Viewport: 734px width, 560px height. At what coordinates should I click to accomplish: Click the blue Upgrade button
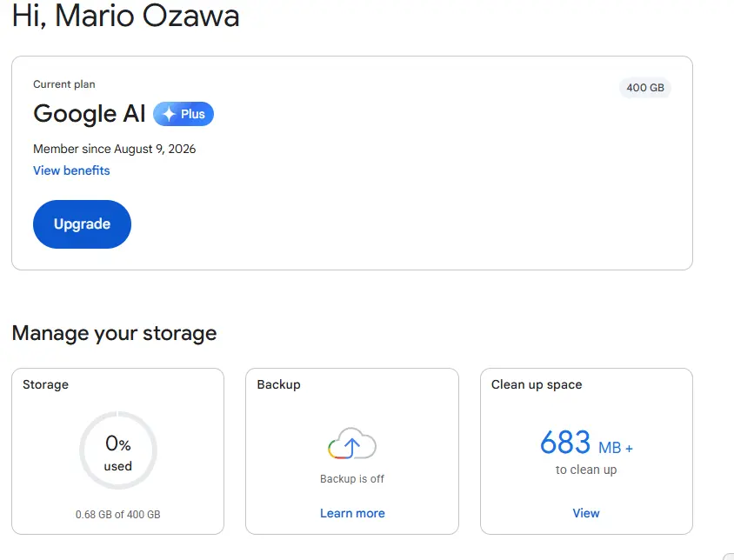pos(82,224)
